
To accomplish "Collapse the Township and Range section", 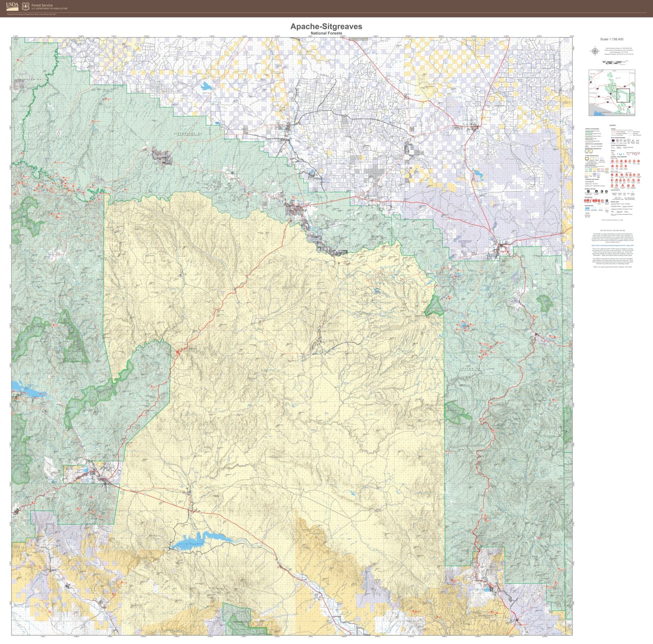I will [x=592, y=179].
